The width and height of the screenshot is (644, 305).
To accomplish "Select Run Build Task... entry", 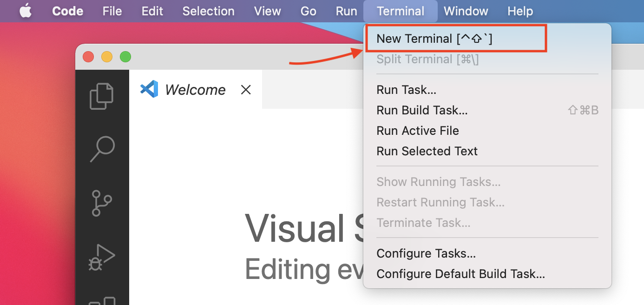I will [487, 110].
